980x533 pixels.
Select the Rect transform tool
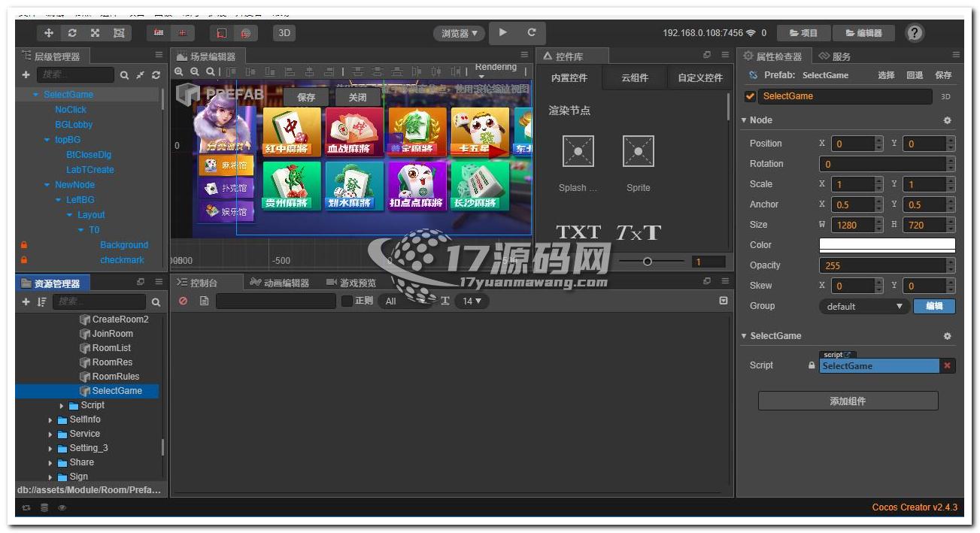click(x=119, y=33)
